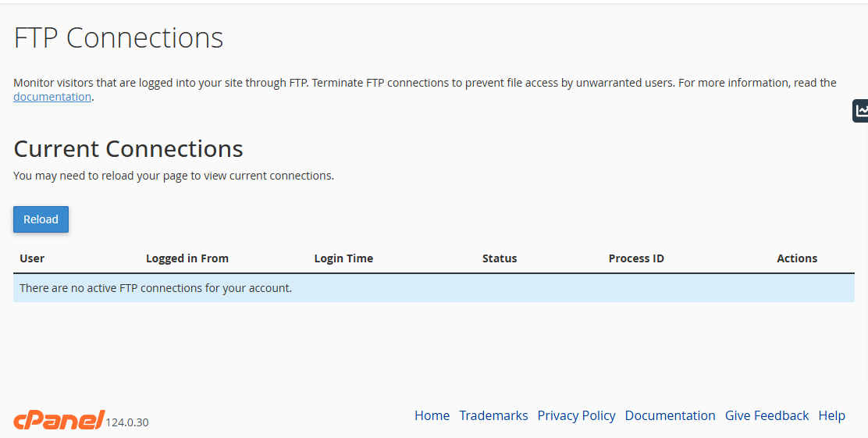Go to Home footer link
The image size is (868, 438).
click(x=432, y=415)
